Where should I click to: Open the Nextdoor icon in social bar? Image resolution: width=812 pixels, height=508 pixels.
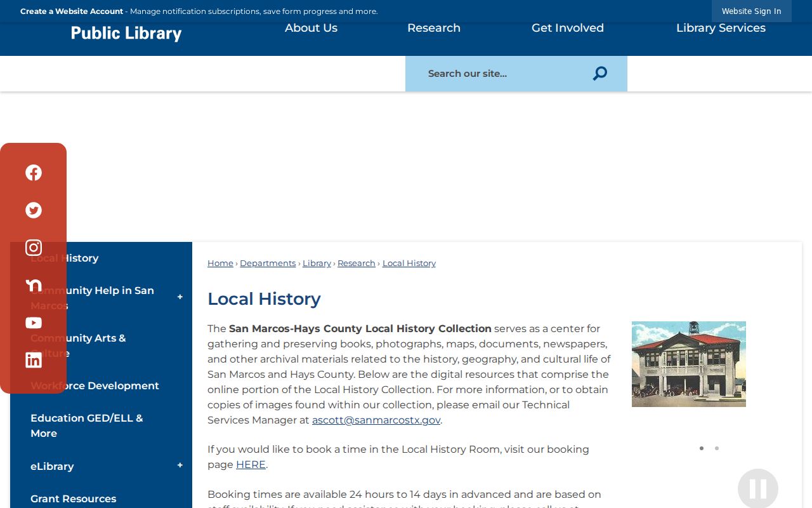click(34, 285)
